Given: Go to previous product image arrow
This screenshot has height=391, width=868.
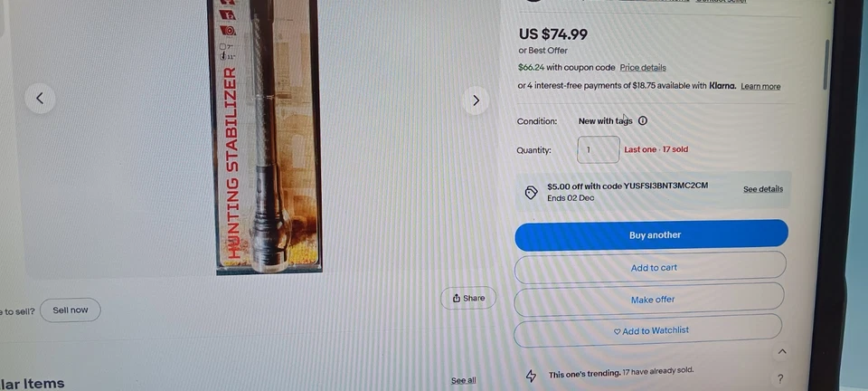Looking at the screenshot, I should [x=40, y=99].
